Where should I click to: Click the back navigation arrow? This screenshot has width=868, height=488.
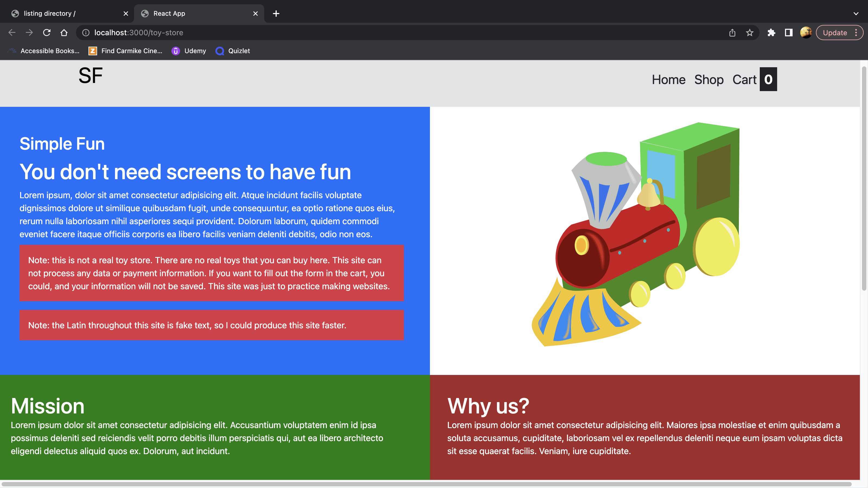(x=11, y=32)
